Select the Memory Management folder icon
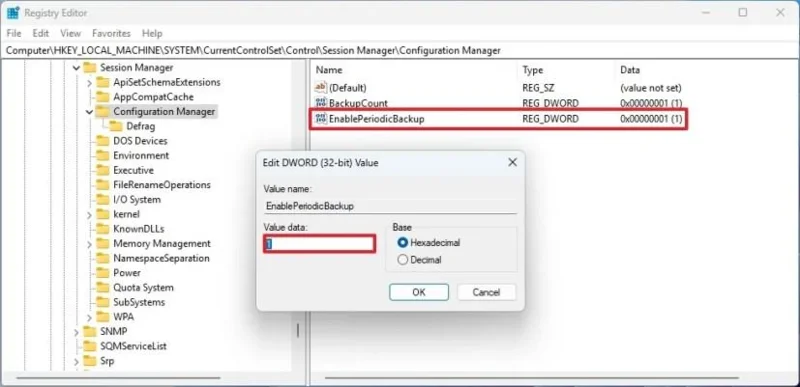Screen dimensions: 800x387 103,244
